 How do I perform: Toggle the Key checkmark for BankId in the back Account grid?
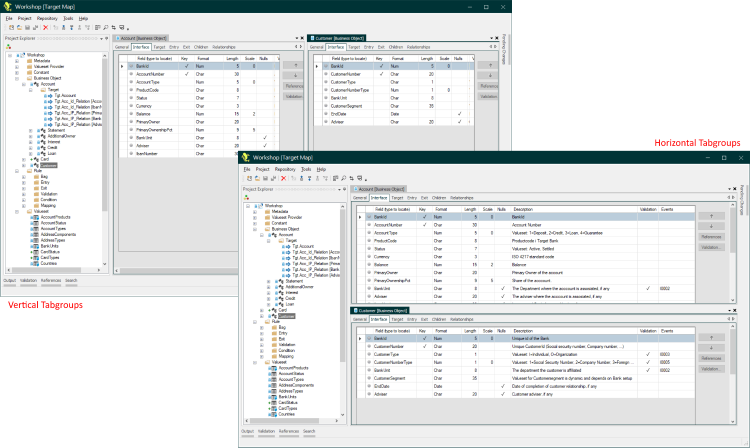tap(186, 66)
